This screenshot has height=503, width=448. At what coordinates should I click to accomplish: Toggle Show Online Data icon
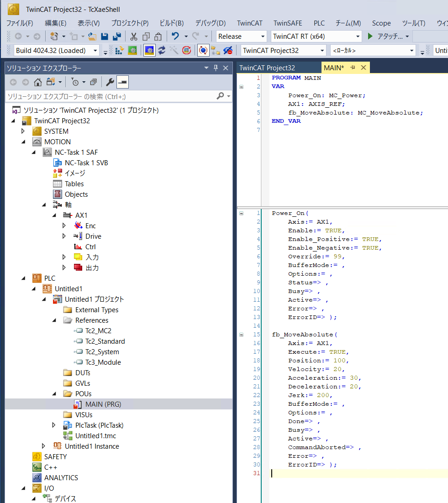point(203,50)
